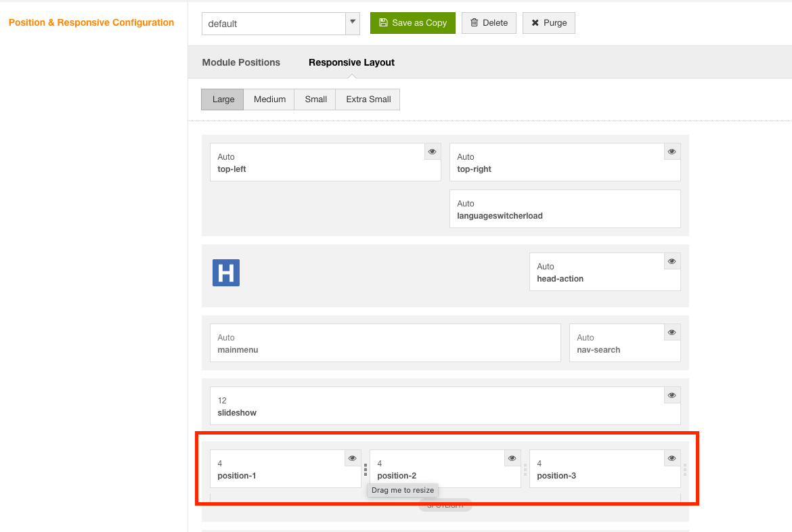Click the Delete button
Viewport: 792px width, 532px height.
[489, 23]
